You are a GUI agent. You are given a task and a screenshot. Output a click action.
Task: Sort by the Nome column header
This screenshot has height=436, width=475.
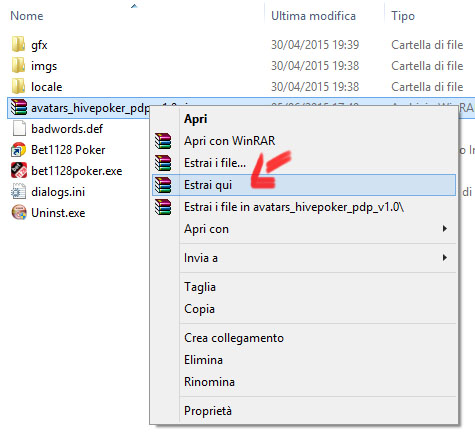(27, 16)
